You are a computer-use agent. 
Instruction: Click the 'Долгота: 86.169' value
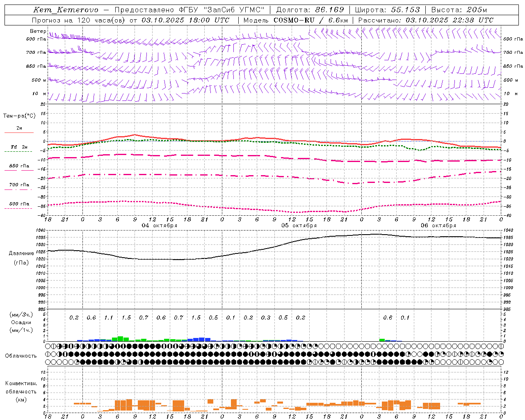[x=310, y=10]
